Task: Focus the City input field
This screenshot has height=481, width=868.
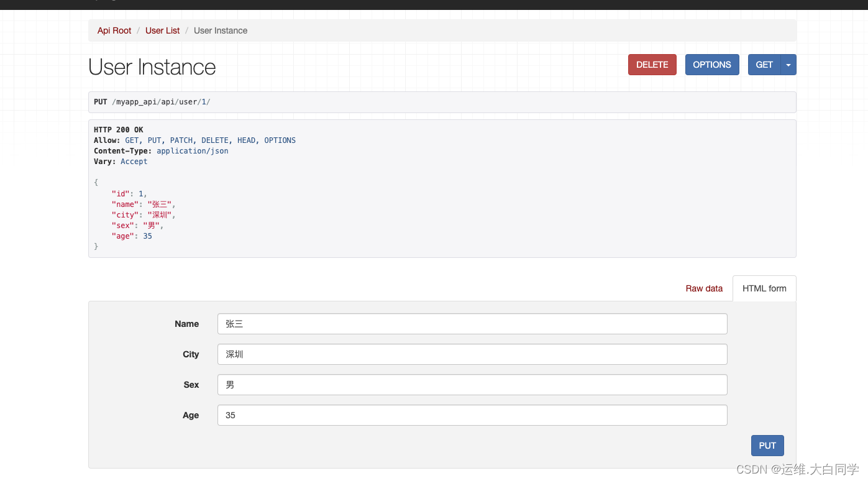Action: [x=472, y=354]
